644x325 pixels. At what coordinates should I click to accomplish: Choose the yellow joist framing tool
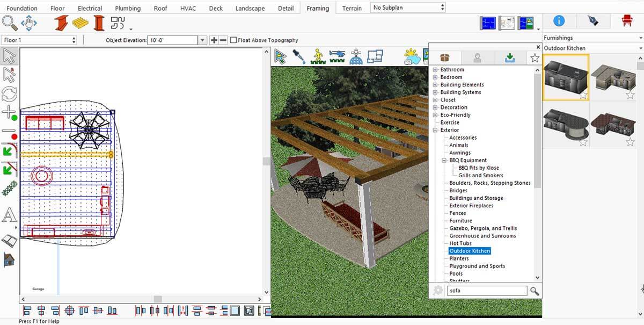80,23
